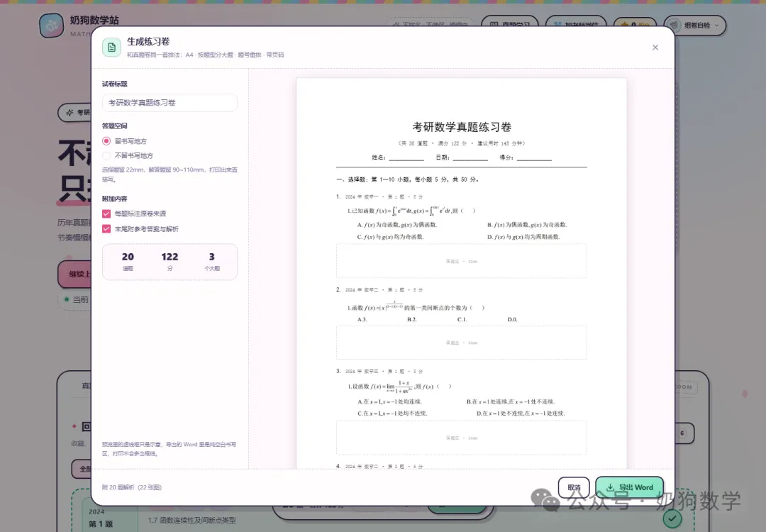Click option A of preview question 1
The image size is (766, 532).
pyautogui.click(x=397, y=225)
